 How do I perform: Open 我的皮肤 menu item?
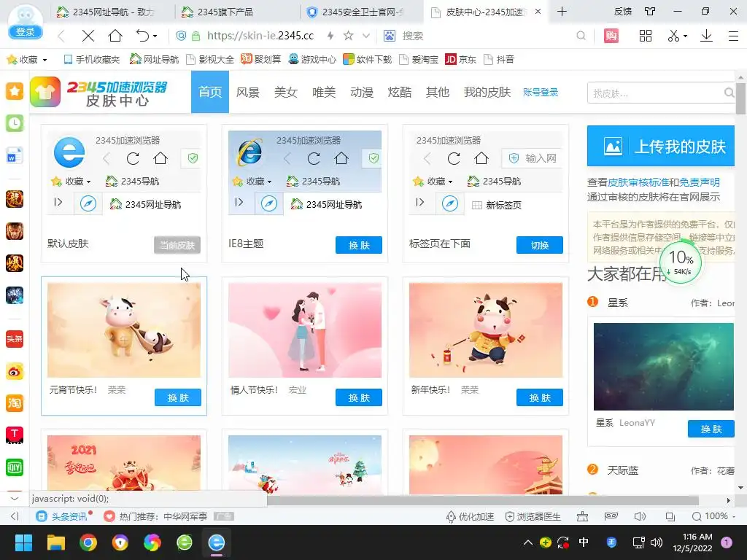pyautogui.click(x=487, y=92)
